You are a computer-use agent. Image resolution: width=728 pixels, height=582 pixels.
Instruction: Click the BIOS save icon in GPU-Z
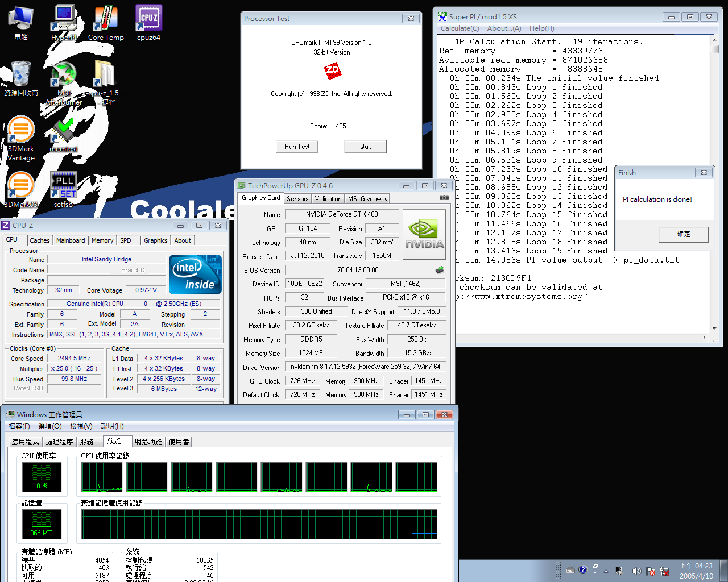439,270
